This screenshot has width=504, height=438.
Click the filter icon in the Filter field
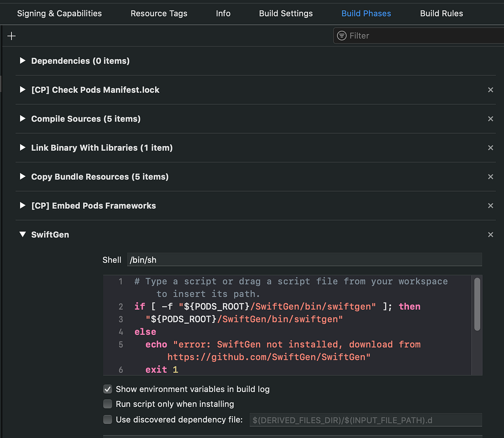pos(341,35)
